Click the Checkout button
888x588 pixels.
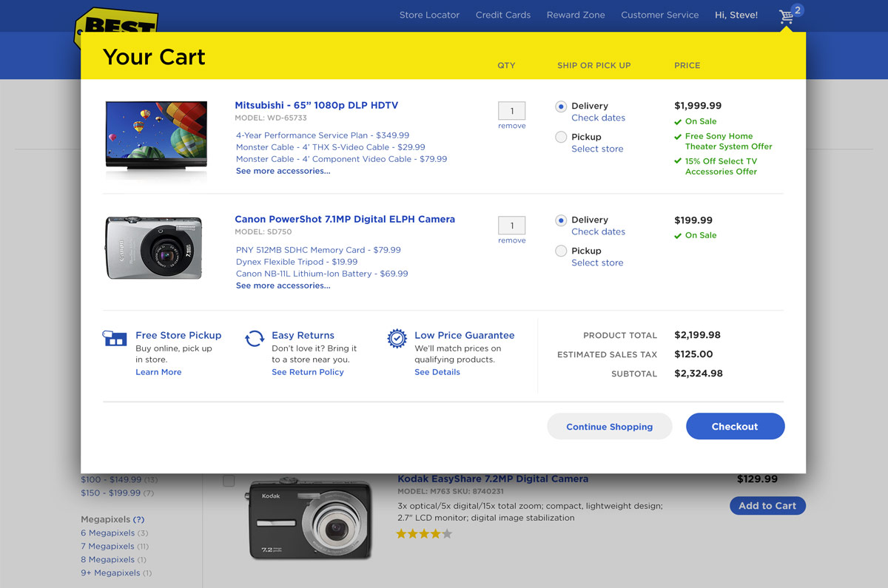click(735, 426)
